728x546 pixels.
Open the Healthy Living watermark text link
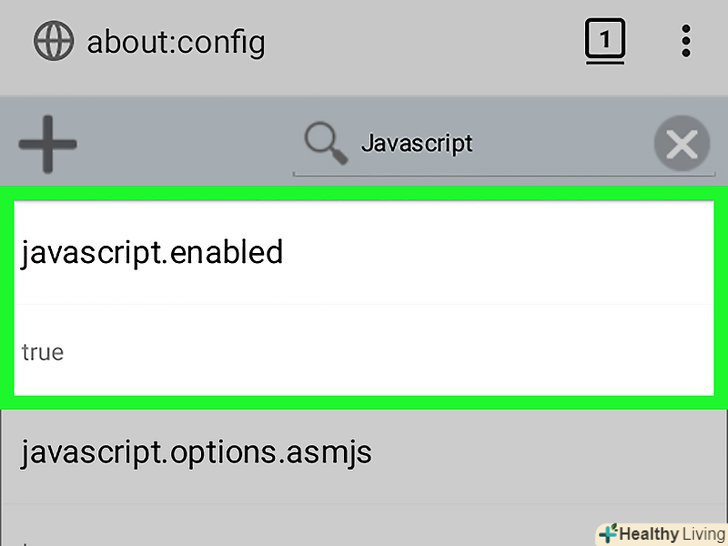672,534
